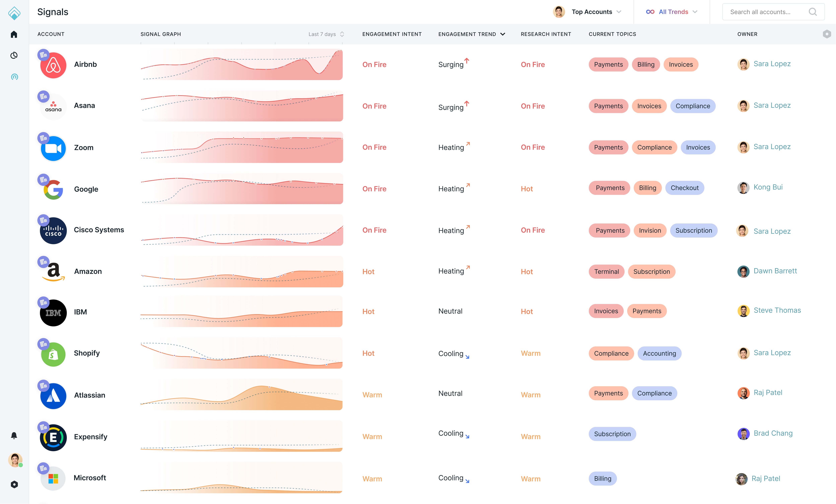The image size is (836, 504).
Task: Click the Zoom logo
Action: coord(53,148)
